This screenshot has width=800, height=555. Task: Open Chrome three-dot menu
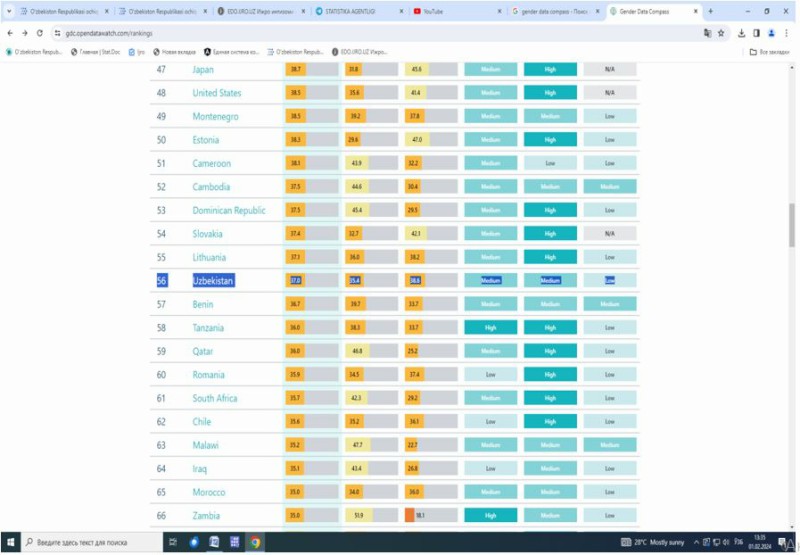pyautogui.click(x=787, y=32)
